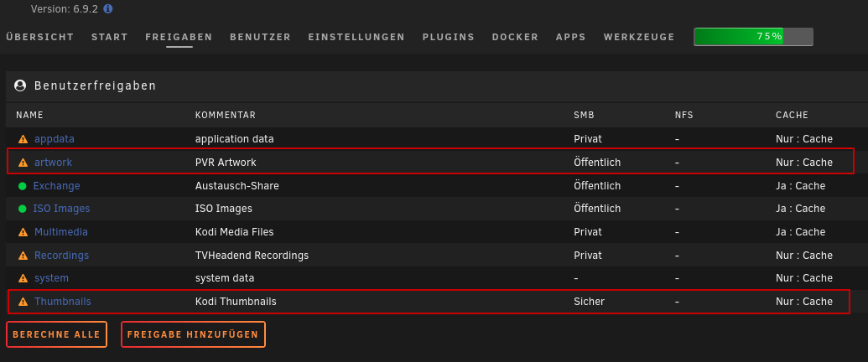Click the 75% green progress bar
Image resolution: width=868 pixels, height=362 pixels.
[x=753, y=37]
